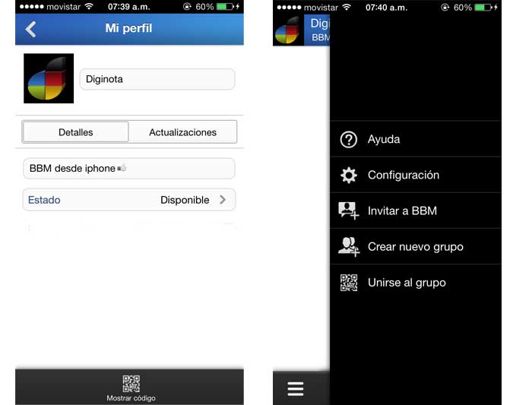Tap the 'movistar' carrier text in left status bar
This screenshot has width=532, height=405.
pos(63,7)
